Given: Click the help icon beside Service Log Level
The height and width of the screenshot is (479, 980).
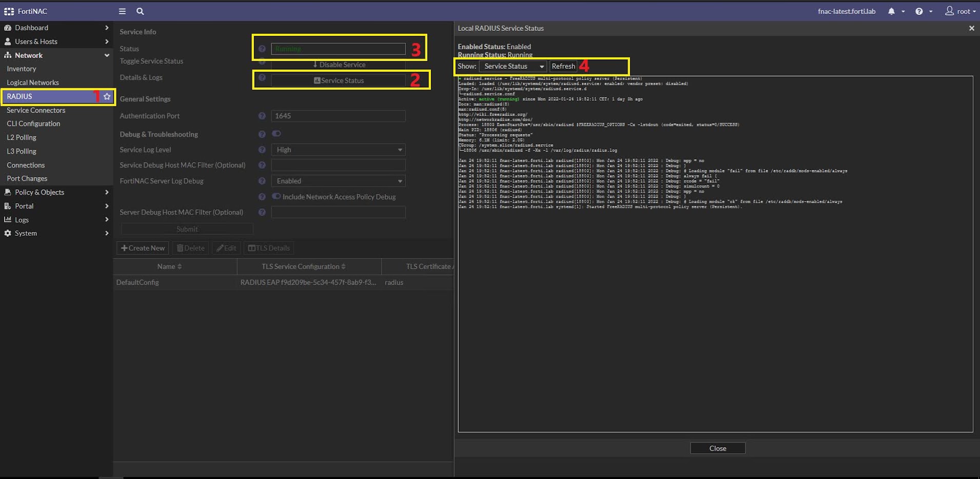Looking at the screenshot, I should [x=262, y=150].
